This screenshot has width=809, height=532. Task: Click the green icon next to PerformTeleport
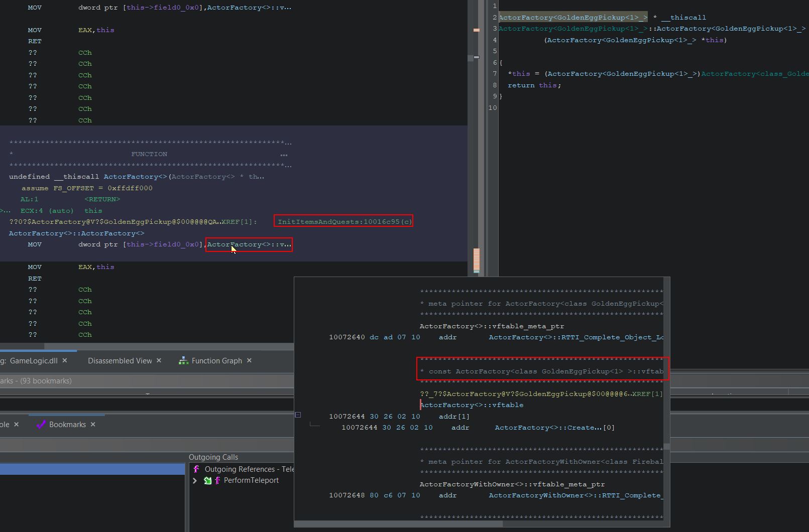tap(207, 481)
